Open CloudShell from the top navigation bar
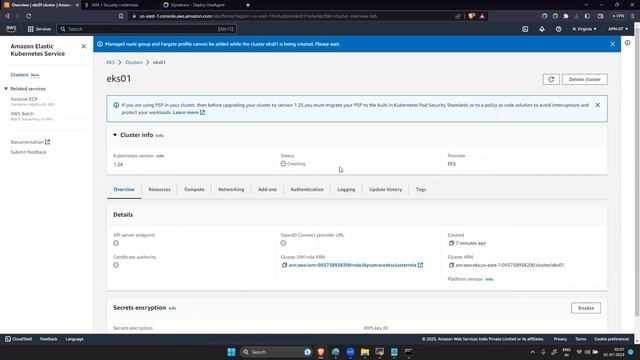Screen dimensions: 640x360 (525, 29)
